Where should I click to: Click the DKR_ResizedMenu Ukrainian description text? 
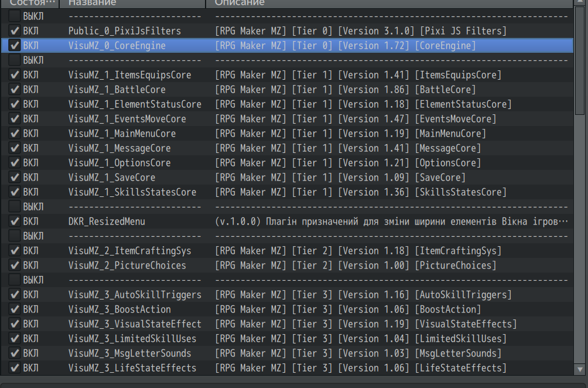[x=391, y=222]
